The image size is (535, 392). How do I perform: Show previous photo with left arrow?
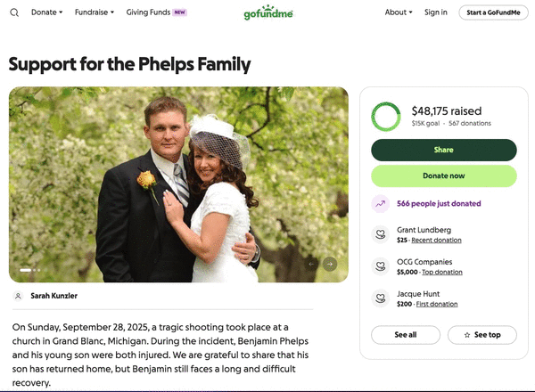(312, 264)
